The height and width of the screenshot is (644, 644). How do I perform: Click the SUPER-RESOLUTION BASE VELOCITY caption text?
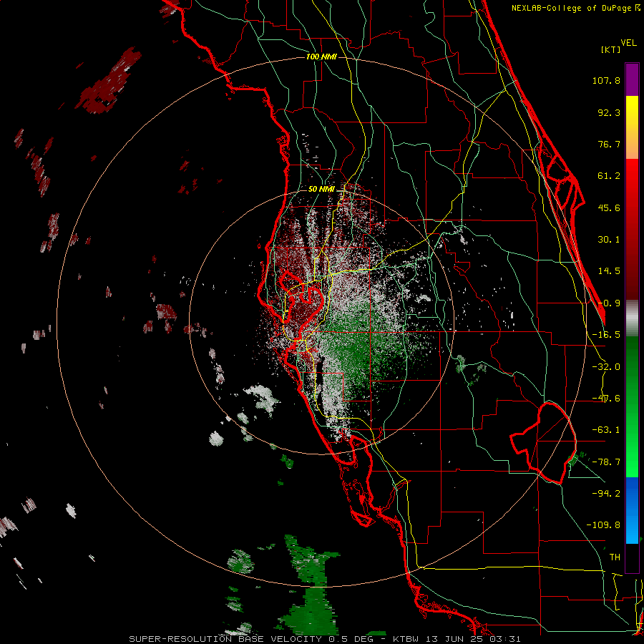[x=225, y=639]
